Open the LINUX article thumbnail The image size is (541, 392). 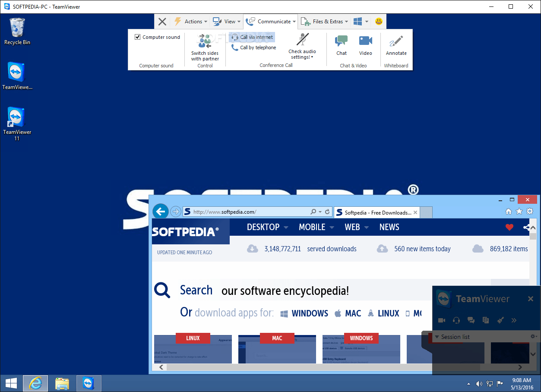tap(193, 349)
